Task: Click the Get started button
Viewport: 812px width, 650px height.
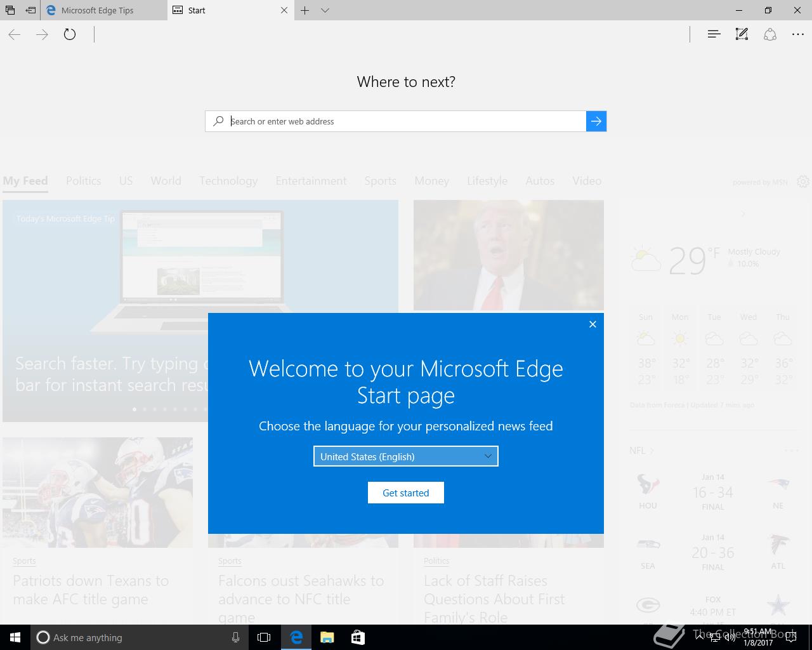Action: [x=406, y=493]
